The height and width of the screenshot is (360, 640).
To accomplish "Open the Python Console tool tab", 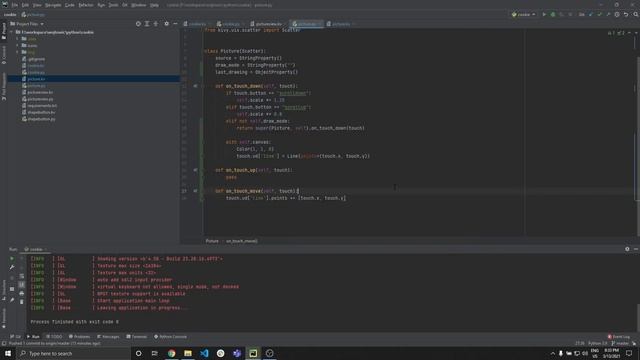I will point(170,337).
